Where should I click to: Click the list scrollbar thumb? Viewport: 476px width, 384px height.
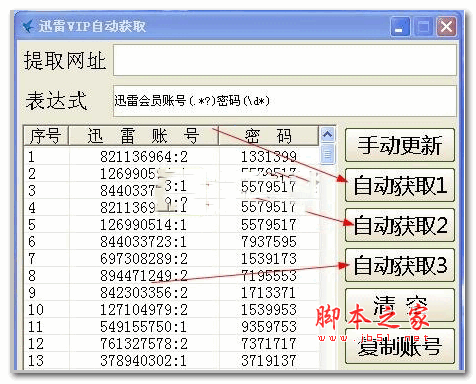[x=327, y=154]
